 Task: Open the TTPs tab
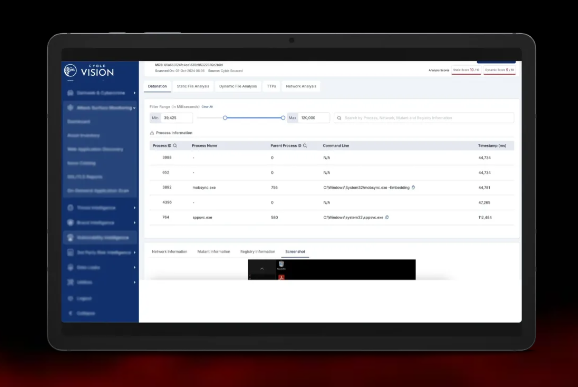pyautogui.click(x=271, y=86)
